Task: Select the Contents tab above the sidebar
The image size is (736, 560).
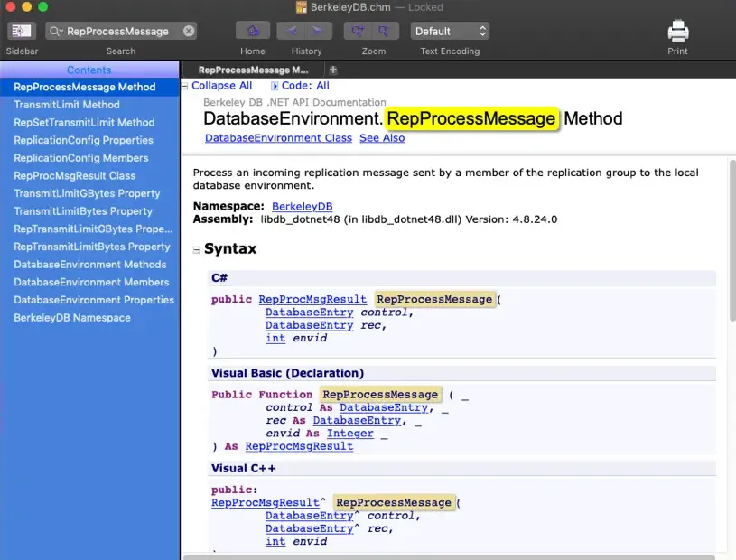Action: tap(89, 69)
